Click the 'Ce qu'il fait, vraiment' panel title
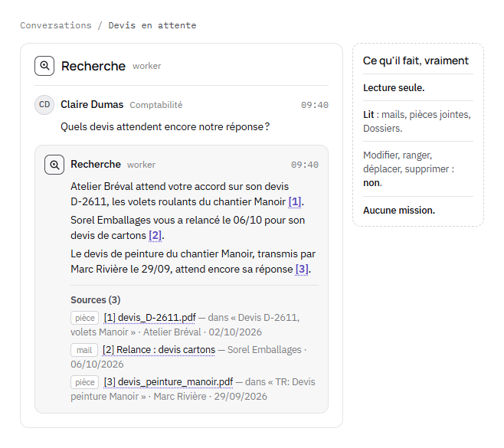 (x=416, y=60)
